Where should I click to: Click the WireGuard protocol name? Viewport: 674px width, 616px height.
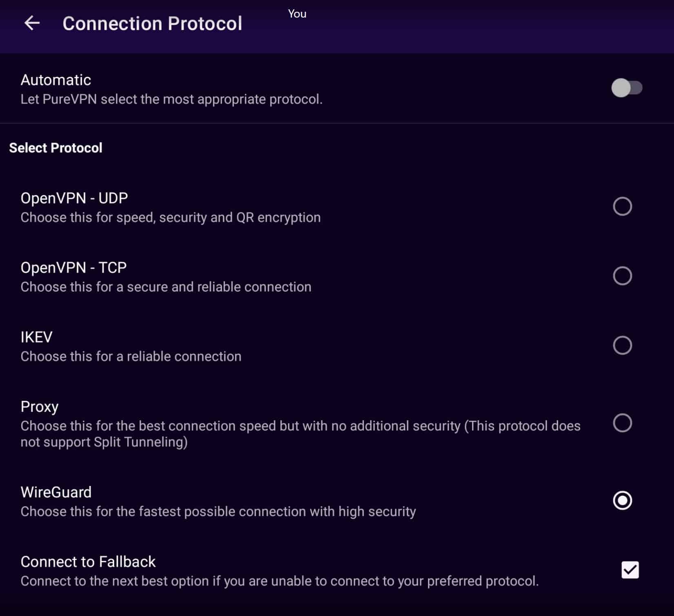[x=56, y=492]
